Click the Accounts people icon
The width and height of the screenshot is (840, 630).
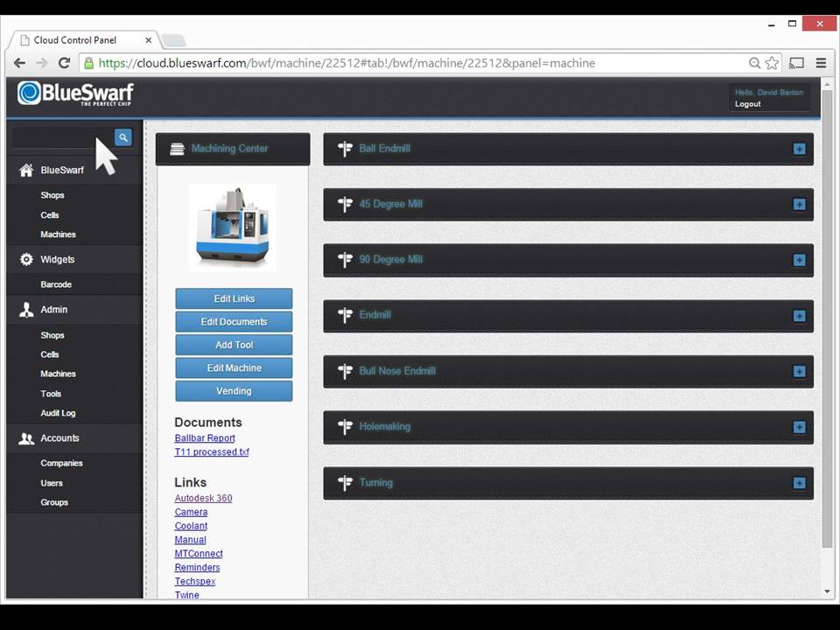coord(26,438)
